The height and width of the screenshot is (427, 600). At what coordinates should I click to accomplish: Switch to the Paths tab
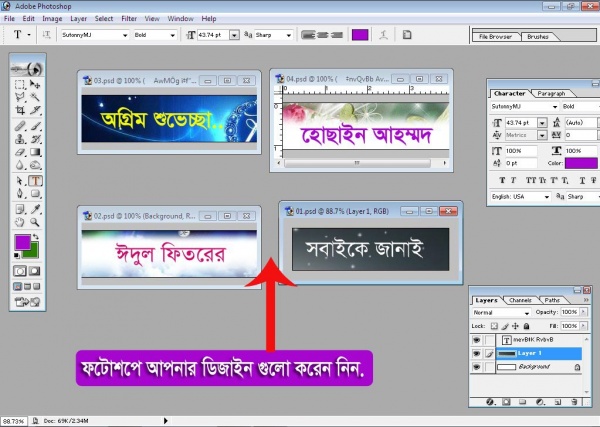point(552,300)
